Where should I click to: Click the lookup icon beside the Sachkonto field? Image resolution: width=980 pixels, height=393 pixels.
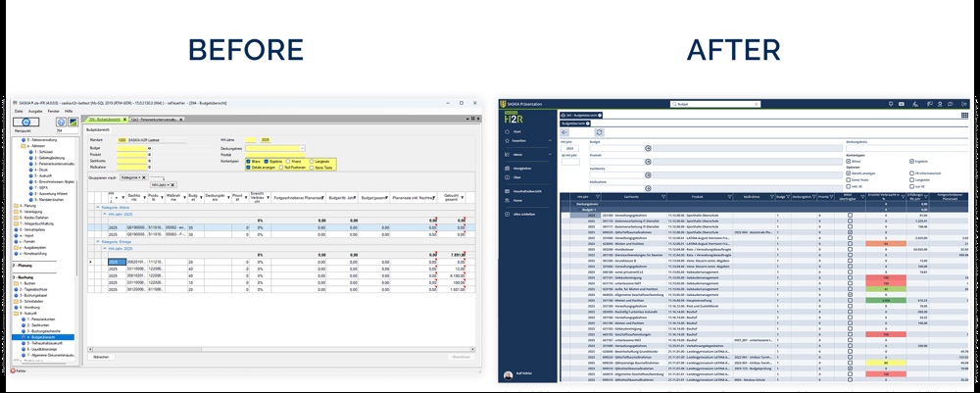pos(647,173)
